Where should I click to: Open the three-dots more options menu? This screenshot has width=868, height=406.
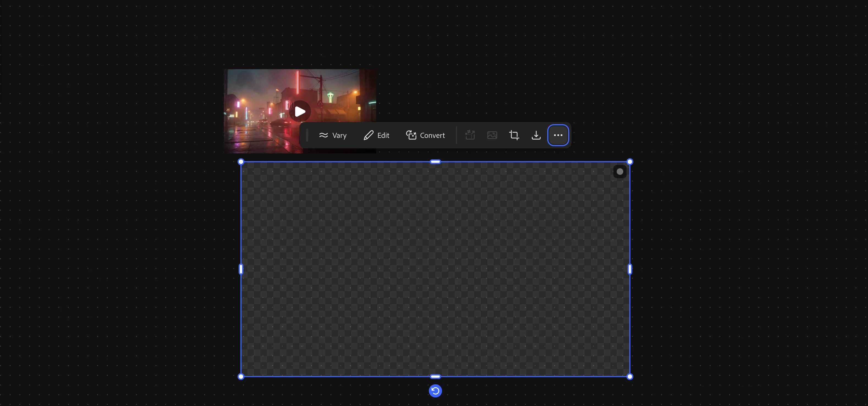tap(558, 135)
